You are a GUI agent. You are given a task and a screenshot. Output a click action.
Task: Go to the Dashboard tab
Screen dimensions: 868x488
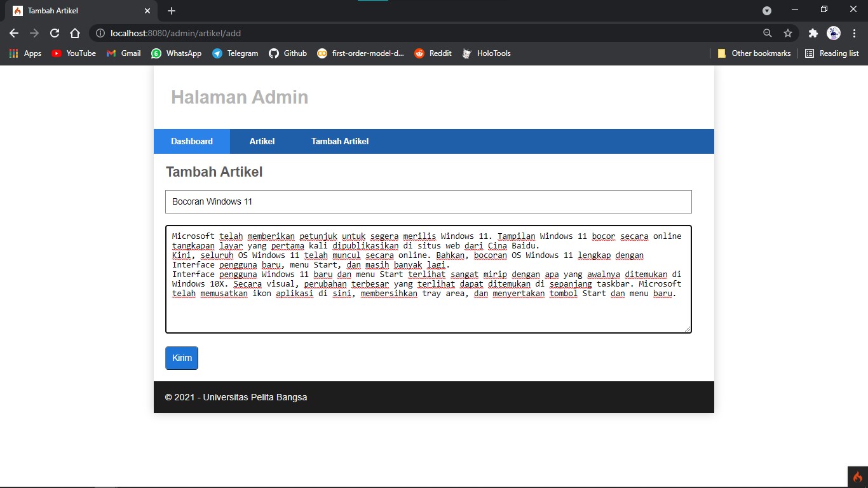(191, 141)
